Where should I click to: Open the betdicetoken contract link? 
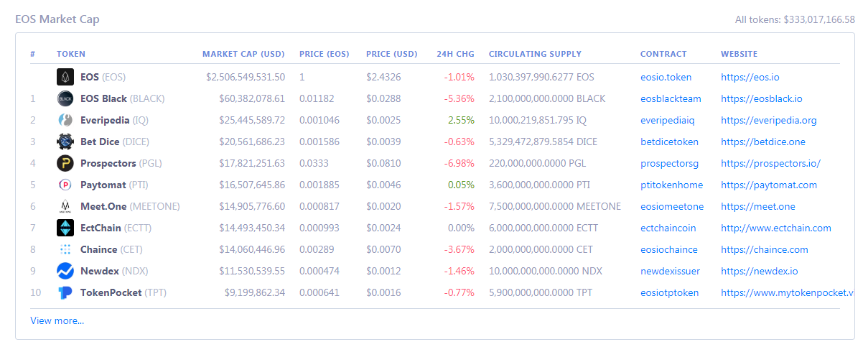click(669, 142)
